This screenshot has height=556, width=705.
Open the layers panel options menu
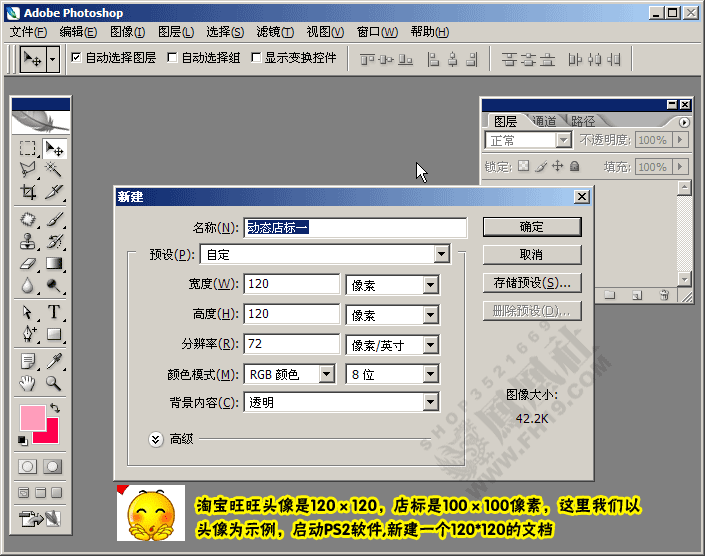click(684, 122)
